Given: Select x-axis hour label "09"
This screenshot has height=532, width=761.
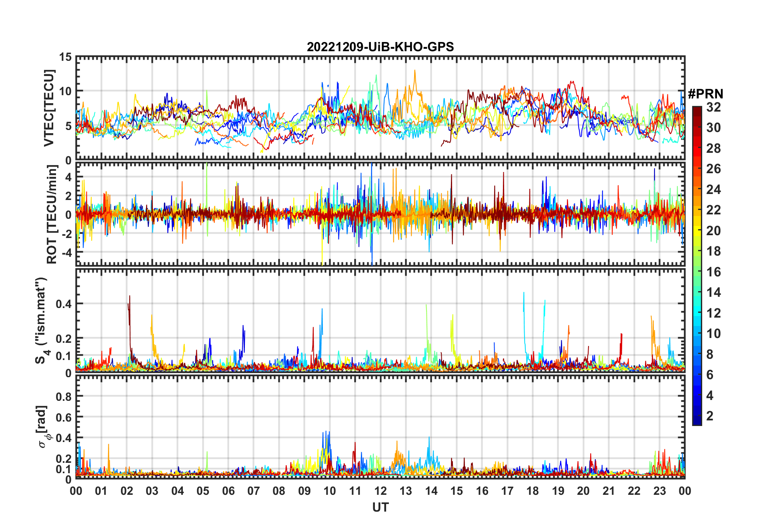Looking at the screenshot, I should pyautogui.click(x=304, y=491).
